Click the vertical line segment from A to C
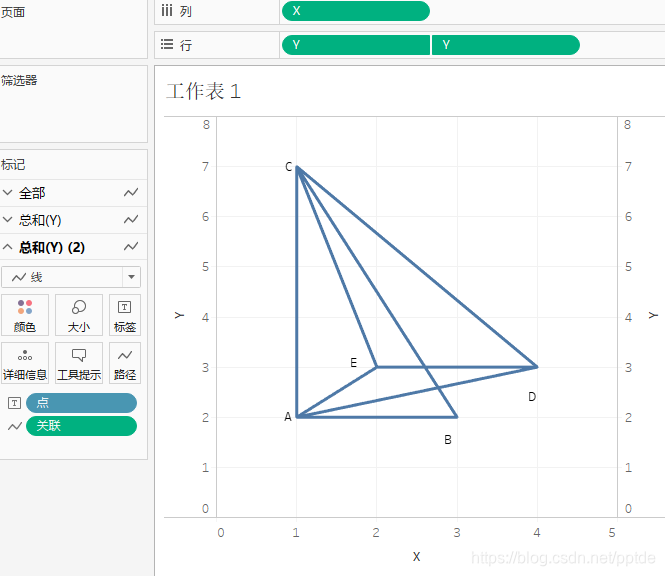 tap(297, 292)
